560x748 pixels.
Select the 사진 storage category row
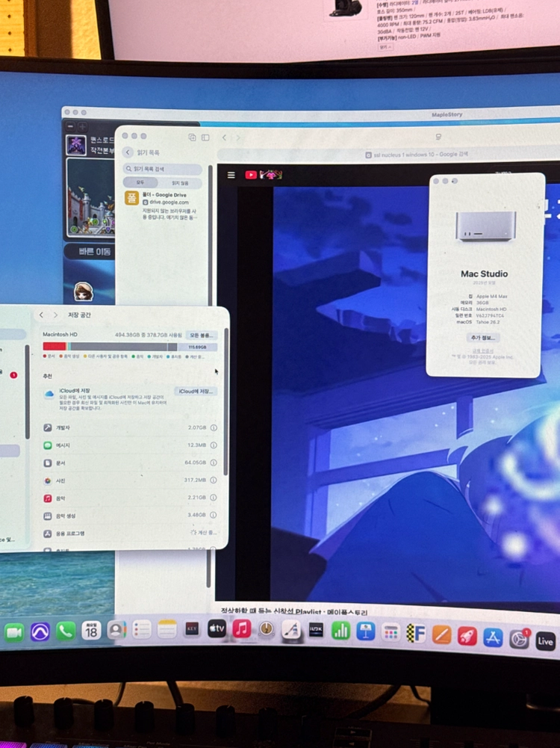(x=130, y=480)
